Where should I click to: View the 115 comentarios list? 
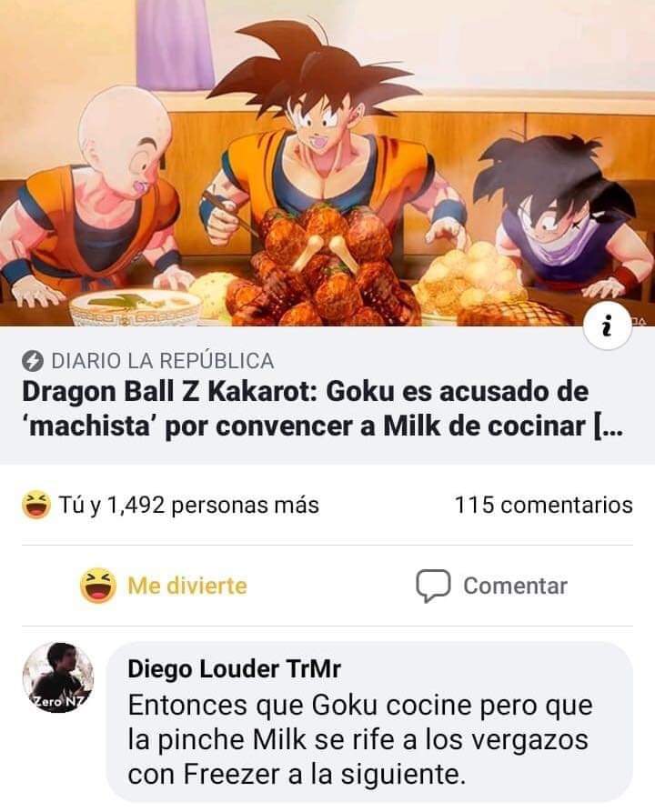(x=544, y=505)
